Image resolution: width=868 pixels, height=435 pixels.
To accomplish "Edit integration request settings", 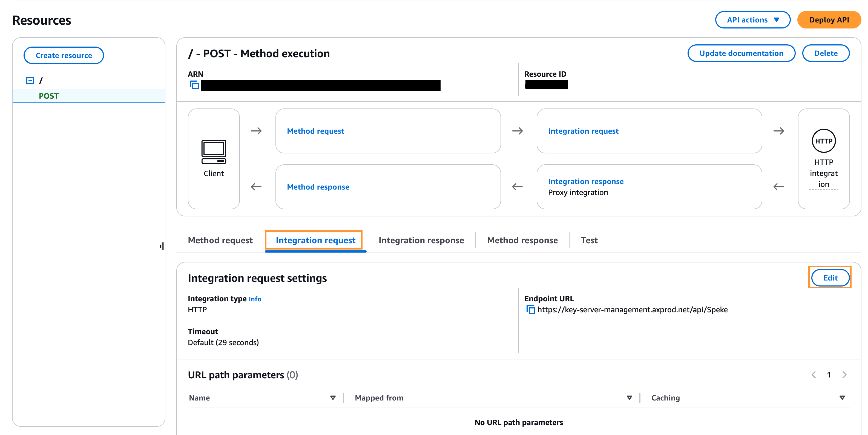I will coord(830,277).
